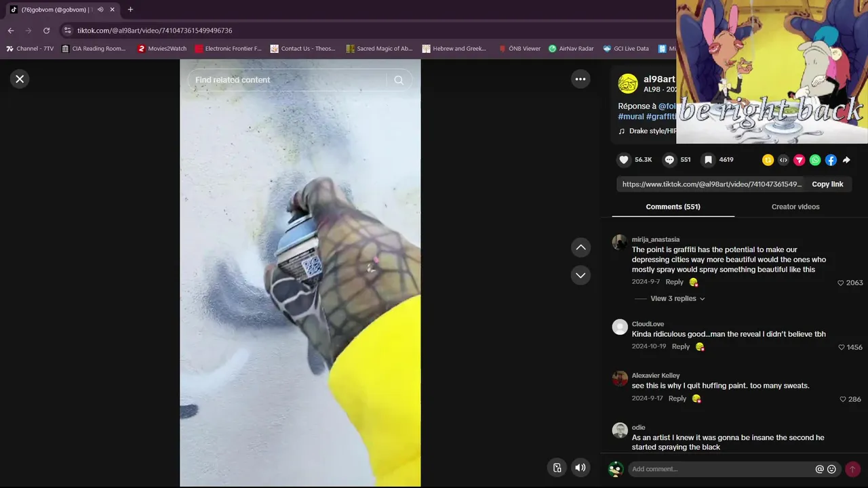Screen dimensions: 868x488
Task: Reply to Alexavier Kelley's comment
Action: (677, 399)
